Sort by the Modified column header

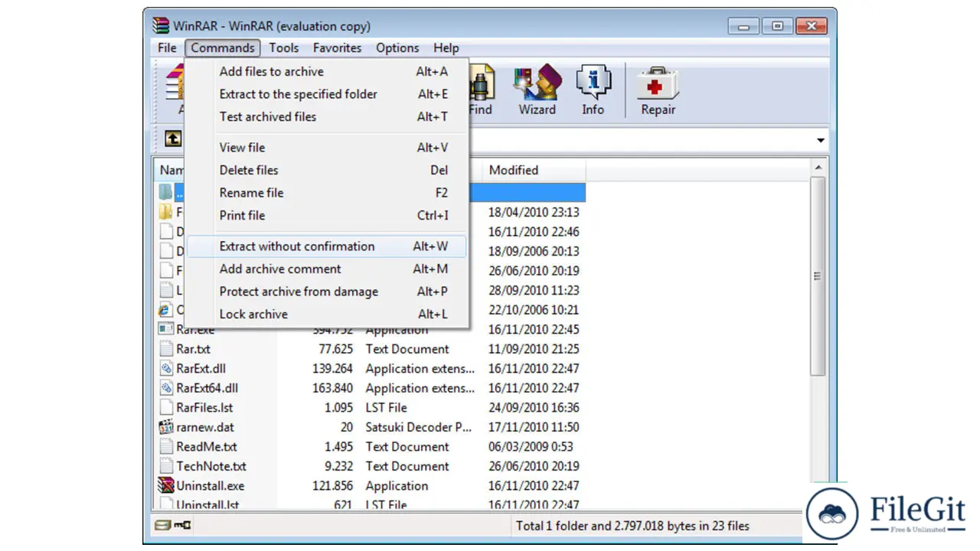[x=534, y=170]
